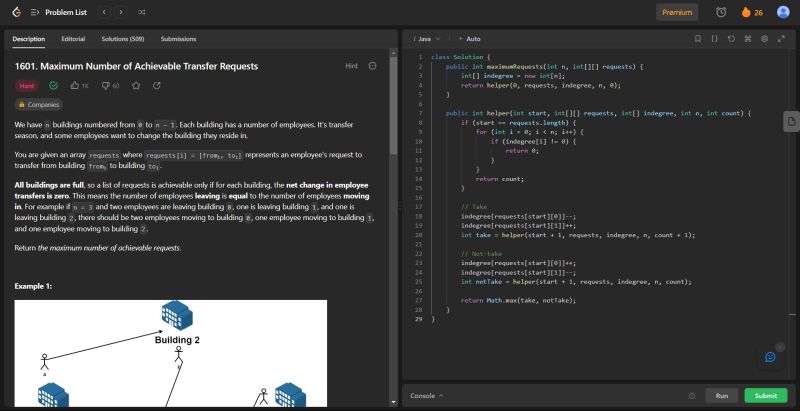Screen dimensions: 800x411
Task: Open the timer alarm clock icon
Action: [x=721, y=12]
